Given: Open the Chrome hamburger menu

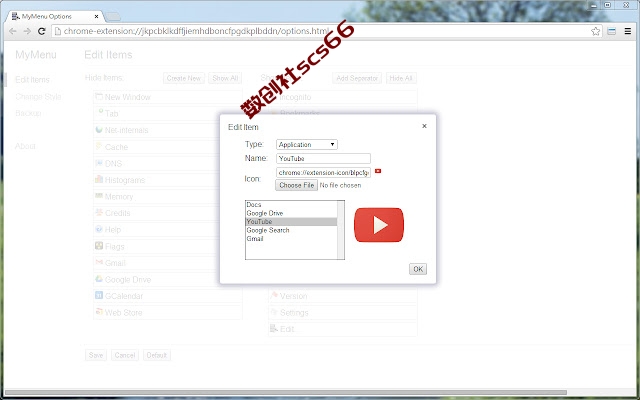Looking at the screenshot, I should coord(628,31).
